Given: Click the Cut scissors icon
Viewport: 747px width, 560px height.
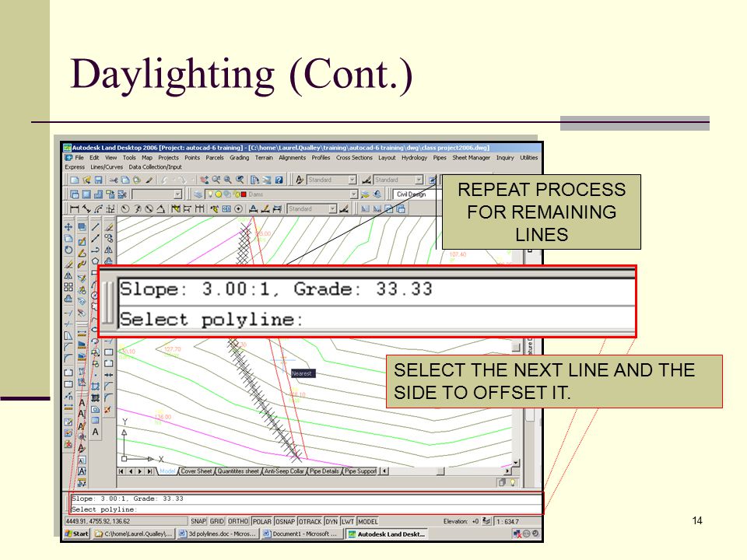Looking at the screenshot, I should 114,180.
